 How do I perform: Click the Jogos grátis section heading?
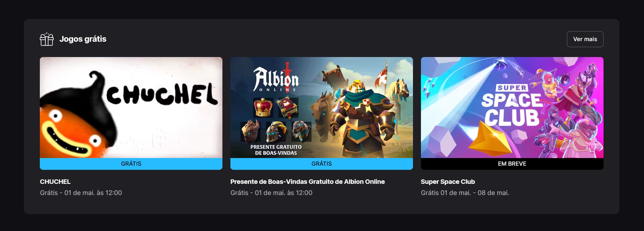tap(83, 39)
